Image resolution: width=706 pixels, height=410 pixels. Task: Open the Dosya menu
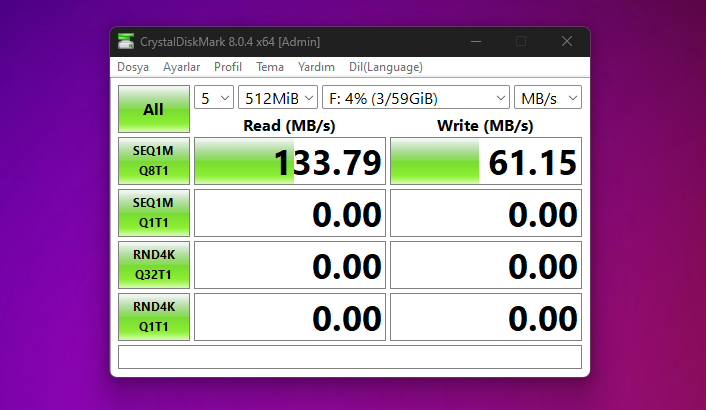click(133, 67)
